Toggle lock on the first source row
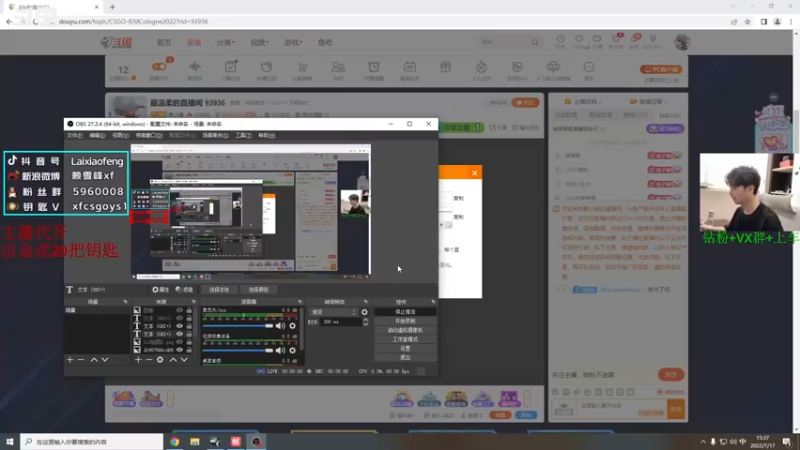Image resolution: width=800 pixels, height=450 pixels. tap(189, 310)
